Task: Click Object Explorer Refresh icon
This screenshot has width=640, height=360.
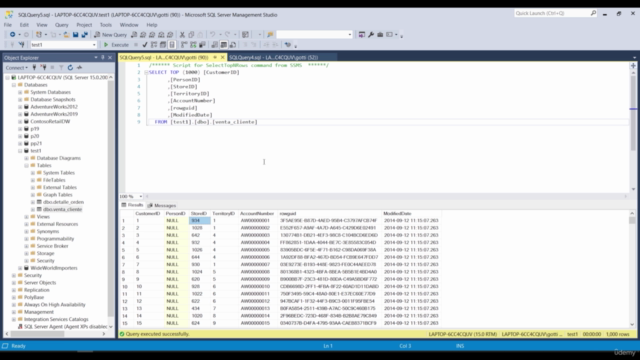Action: click(x=70, y=67)
